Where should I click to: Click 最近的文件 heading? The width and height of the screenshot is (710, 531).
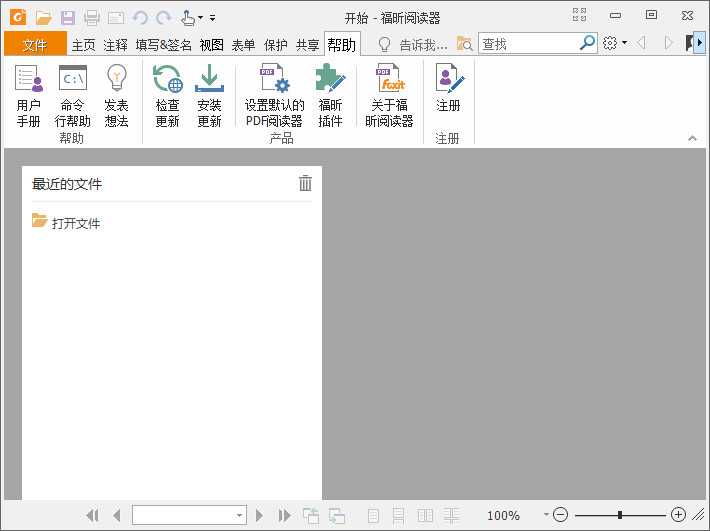point(67,184)
